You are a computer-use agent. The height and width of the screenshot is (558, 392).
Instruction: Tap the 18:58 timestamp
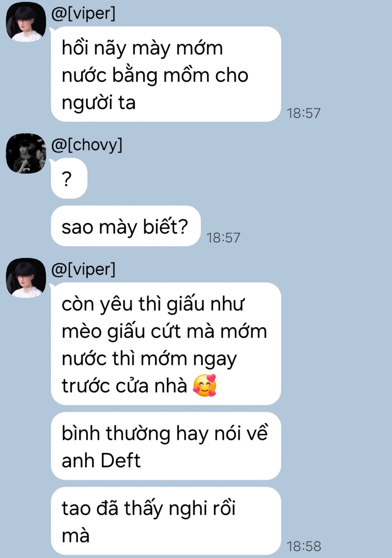[x=304, y=546]
